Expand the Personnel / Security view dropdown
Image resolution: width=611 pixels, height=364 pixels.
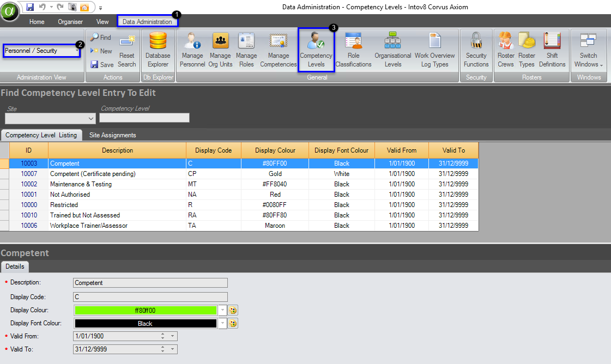tap(76, 51)
